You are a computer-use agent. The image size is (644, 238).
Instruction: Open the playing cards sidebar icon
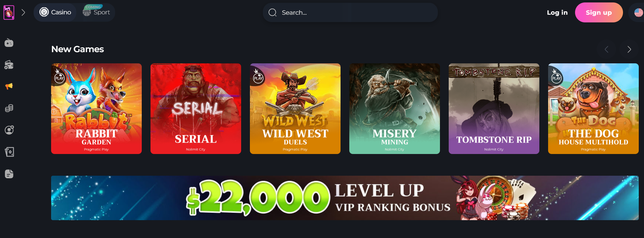tap(9, 152)
